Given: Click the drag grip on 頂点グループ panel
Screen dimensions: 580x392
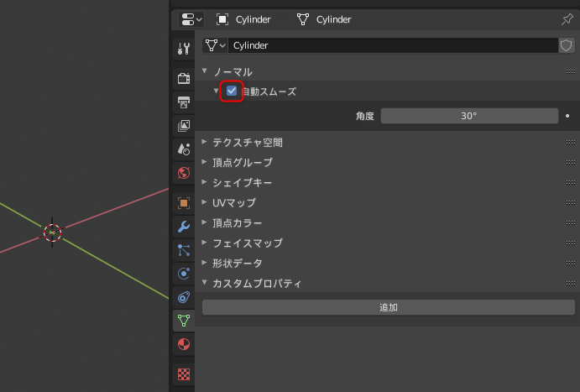Looking at the screenshot, I should coord(571,162).
